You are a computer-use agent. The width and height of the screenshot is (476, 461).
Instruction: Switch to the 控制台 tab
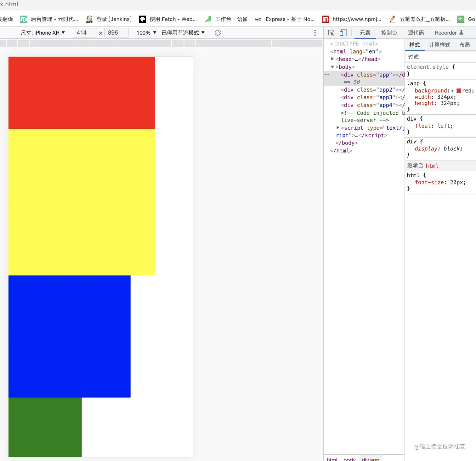click(x=389, y=33)
